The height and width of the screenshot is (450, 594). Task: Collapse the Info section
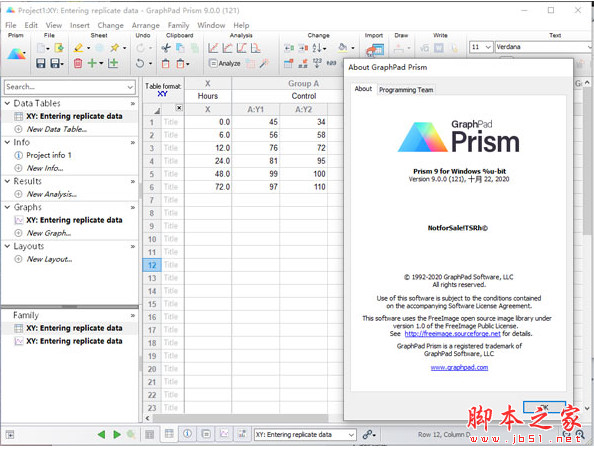click(x=7, y=142)
